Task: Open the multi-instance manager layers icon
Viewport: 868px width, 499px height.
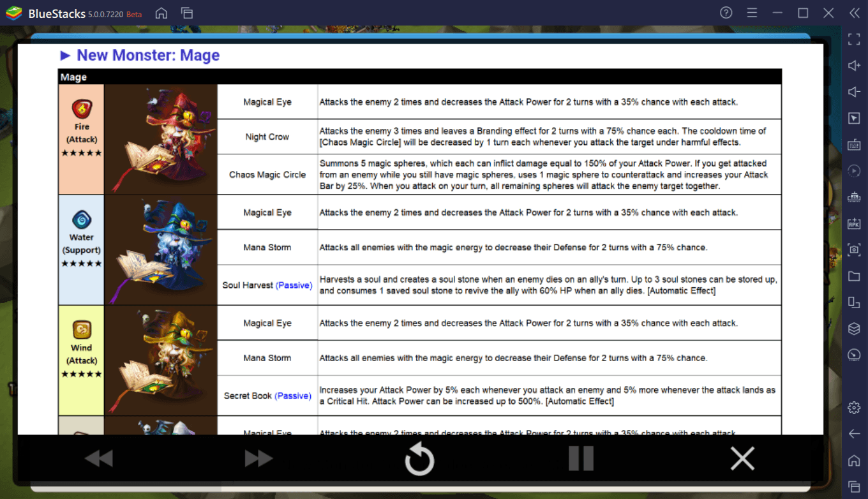Action: [854, 329]
